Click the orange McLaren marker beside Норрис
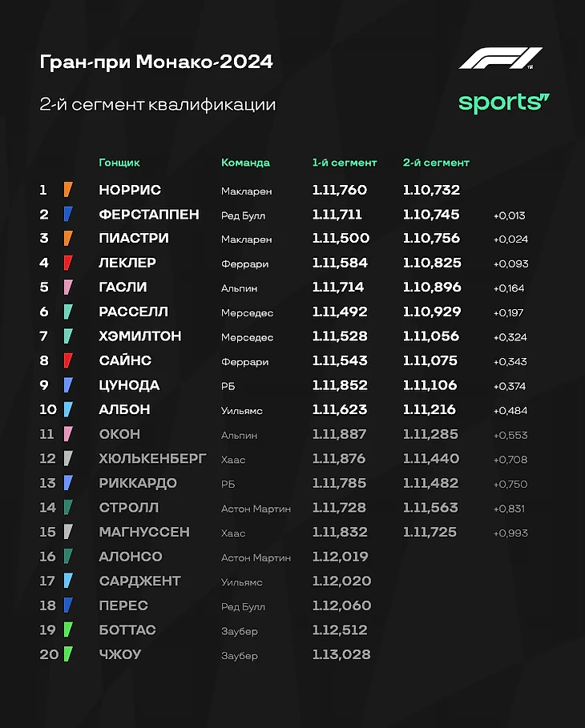Screen dimensions: 585x728 (x=68, y=190)
